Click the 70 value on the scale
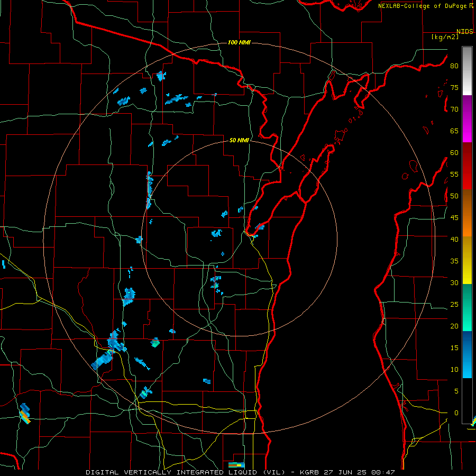476x476 pixels. [x=454, y=109]
